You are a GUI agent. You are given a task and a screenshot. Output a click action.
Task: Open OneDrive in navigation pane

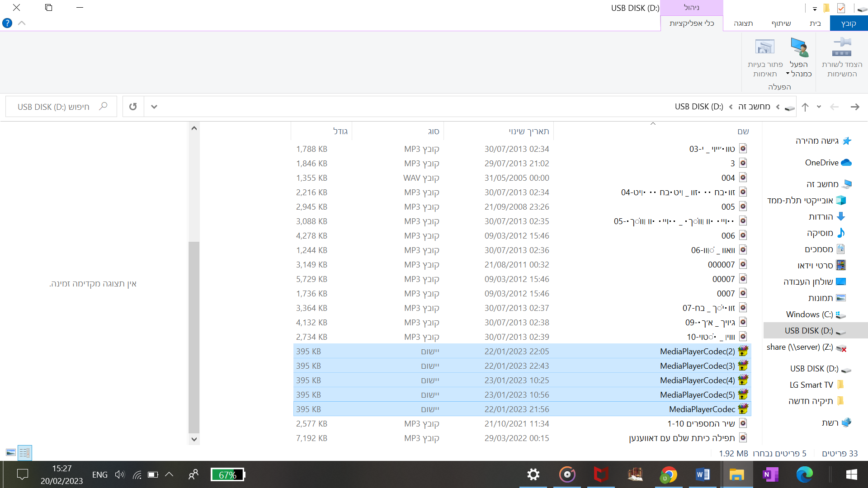tap(821, 163)
